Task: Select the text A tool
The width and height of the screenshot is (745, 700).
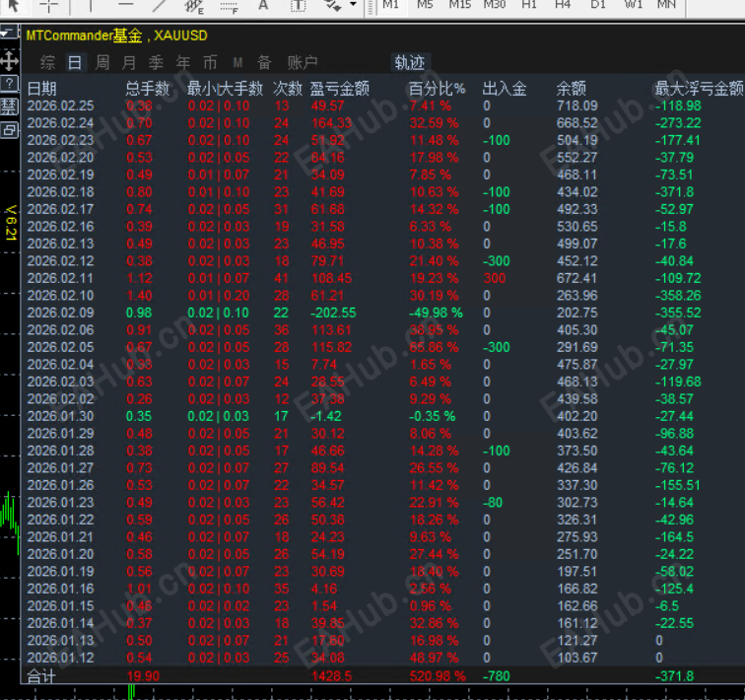Action: (263, 5)
